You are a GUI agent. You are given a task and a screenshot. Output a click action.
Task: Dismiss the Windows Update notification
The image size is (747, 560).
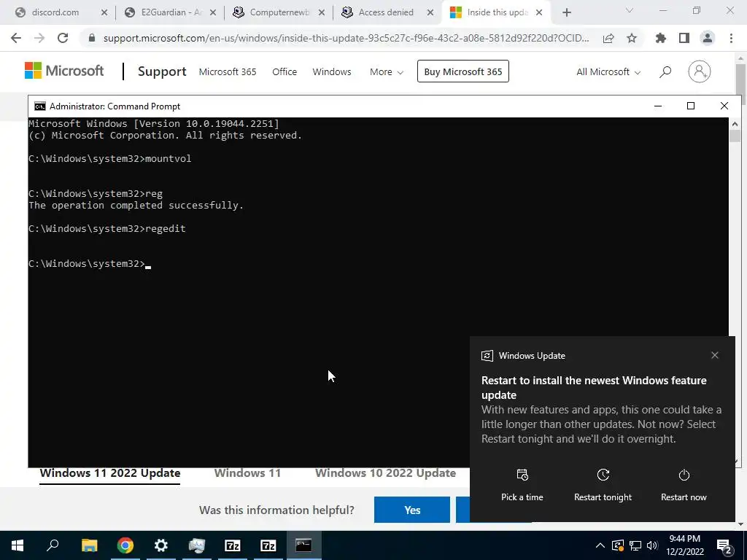click(x=715, y=355)
